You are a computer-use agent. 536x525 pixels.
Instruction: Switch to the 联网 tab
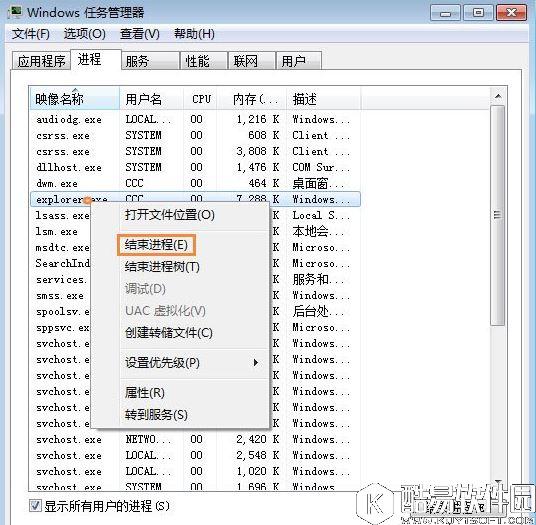(252, 61)
